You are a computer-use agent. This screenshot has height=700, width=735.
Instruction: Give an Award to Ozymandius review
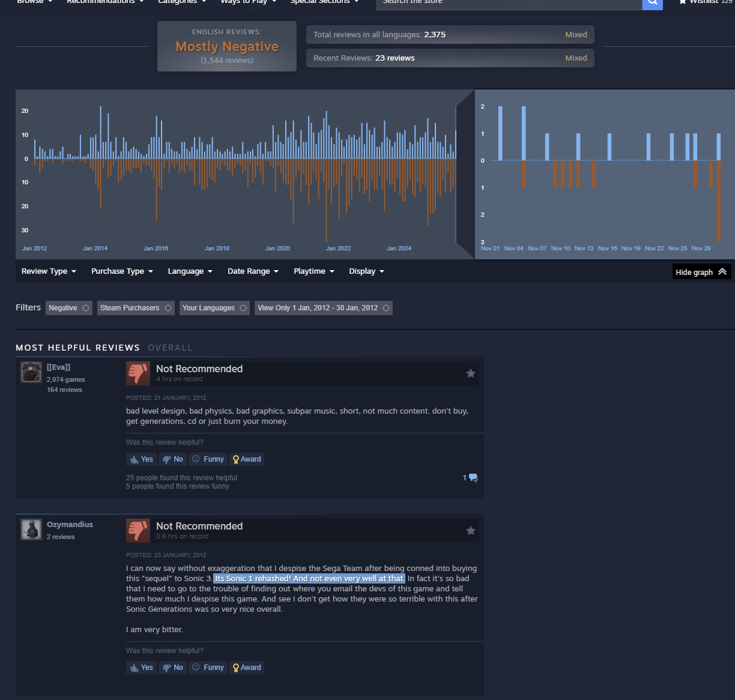click(247, 668)
